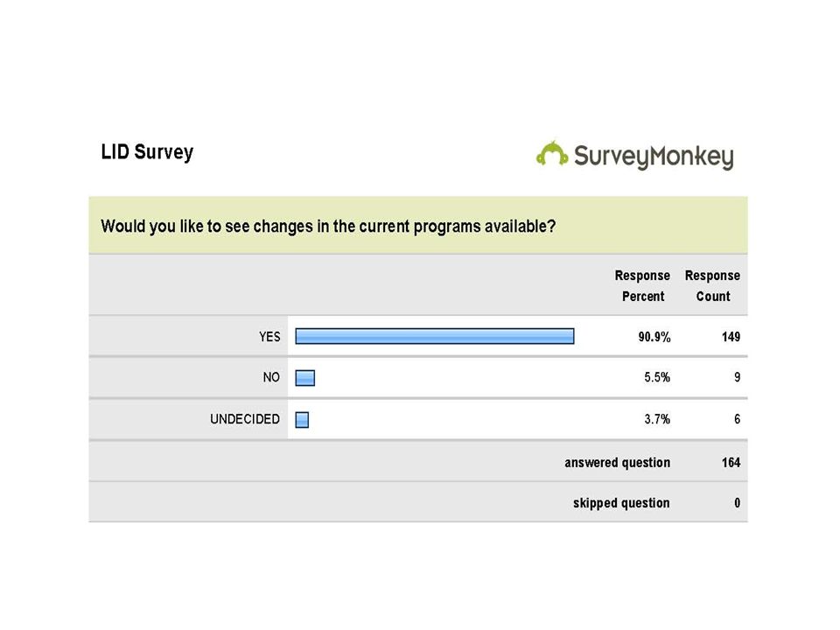Click the 3.7% percent value
840x630 pixels.
(657, 419)
